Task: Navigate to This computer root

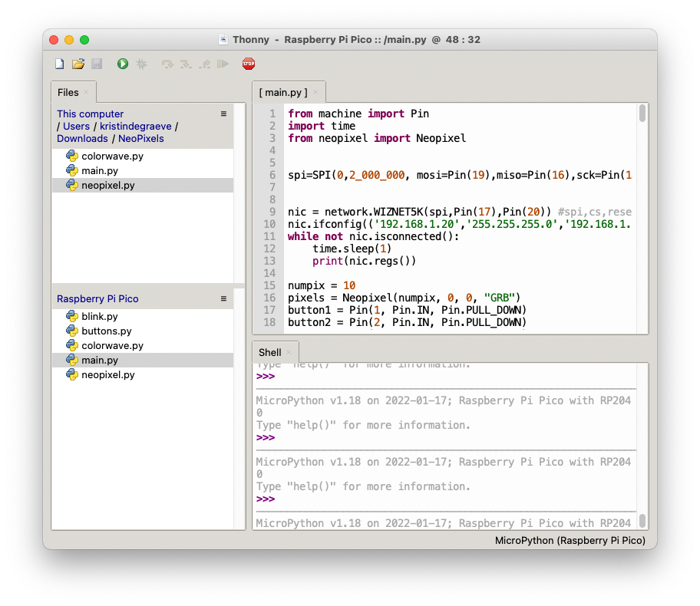Action: click(90, 114)
